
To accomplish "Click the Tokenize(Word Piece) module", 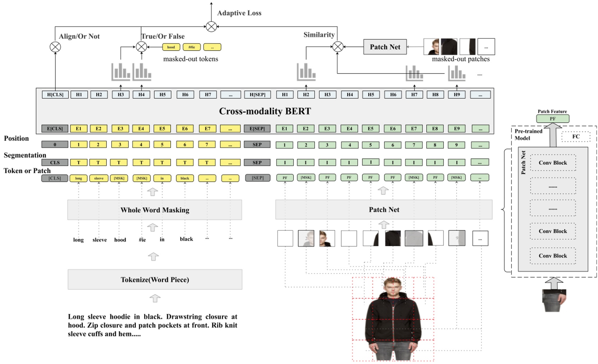I will coord(155,279).
